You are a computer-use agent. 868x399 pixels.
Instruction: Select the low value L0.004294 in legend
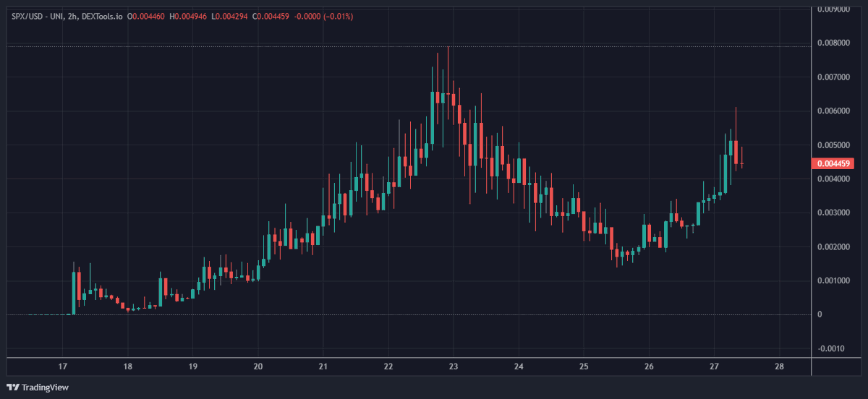pos(230,16)
